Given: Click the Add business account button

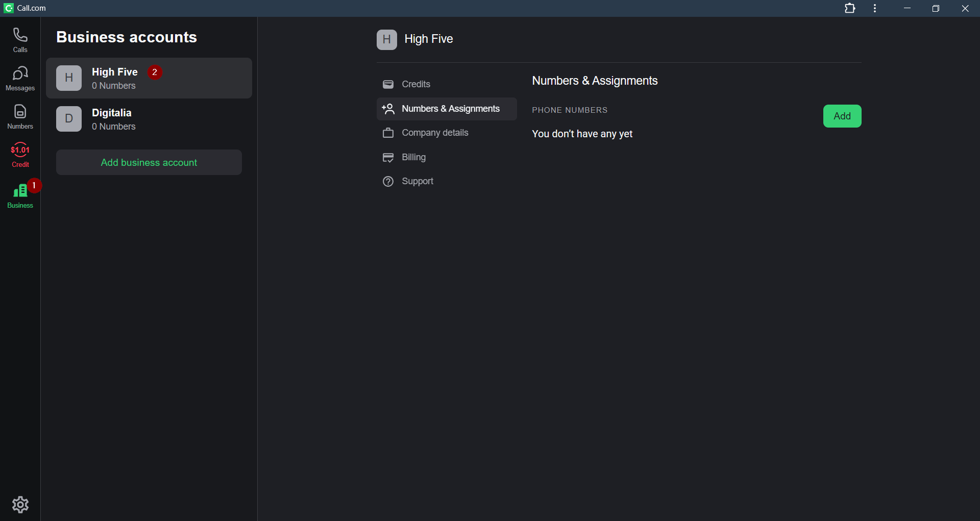Looking at the screenshot, I should click(149, 162).
